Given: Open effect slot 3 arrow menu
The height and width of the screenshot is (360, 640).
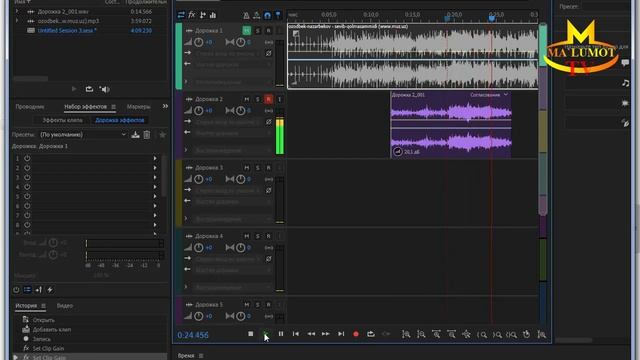Looking at the screenshot, I should pyautogui.click(x=155, y=178).
